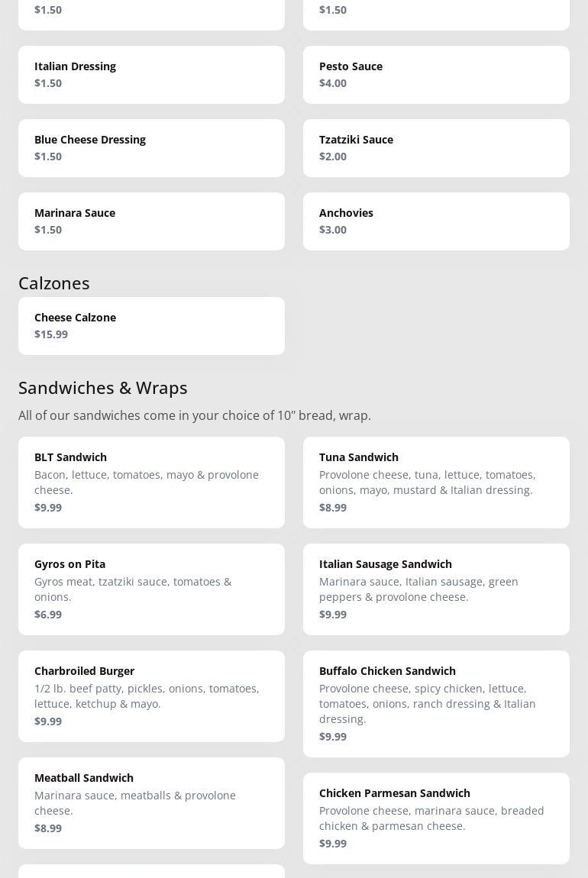
Task: Pick the Marinara Sauce side
Action: pos(151,221)
